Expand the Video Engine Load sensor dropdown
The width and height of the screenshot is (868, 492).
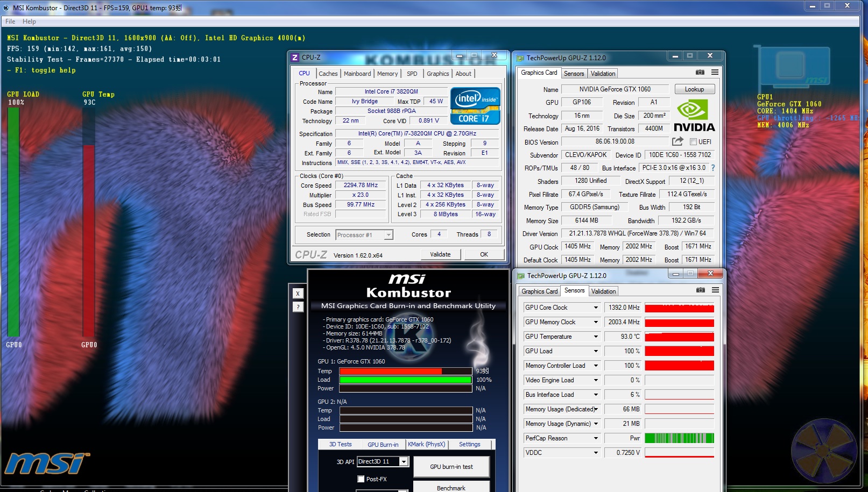pyautogui.click(x=596, y=380)
